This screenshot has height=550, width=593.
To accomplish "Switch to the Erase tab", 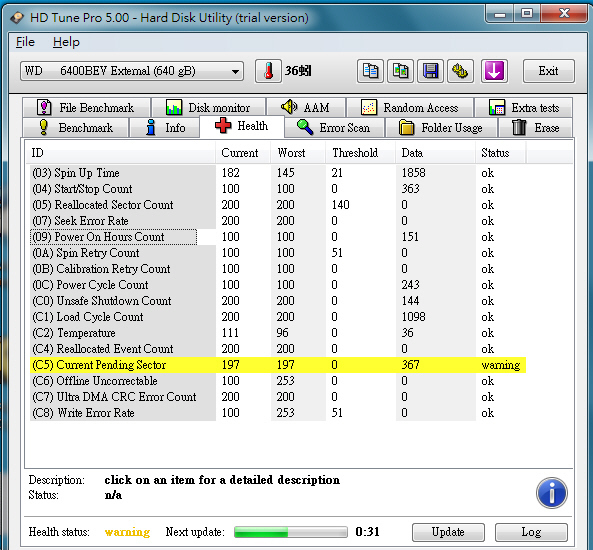I will (x=536, y=127).
